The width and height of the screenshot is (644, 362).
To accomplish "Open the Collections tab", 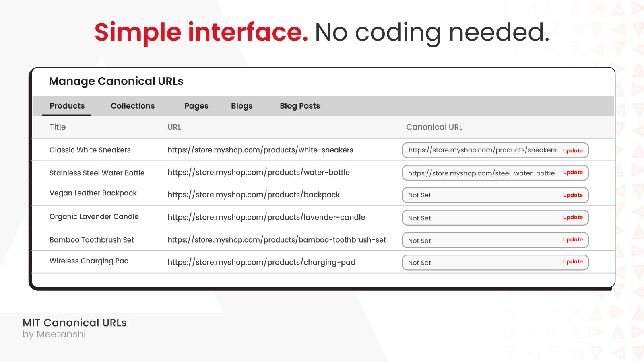I will [x=132, y=106].
